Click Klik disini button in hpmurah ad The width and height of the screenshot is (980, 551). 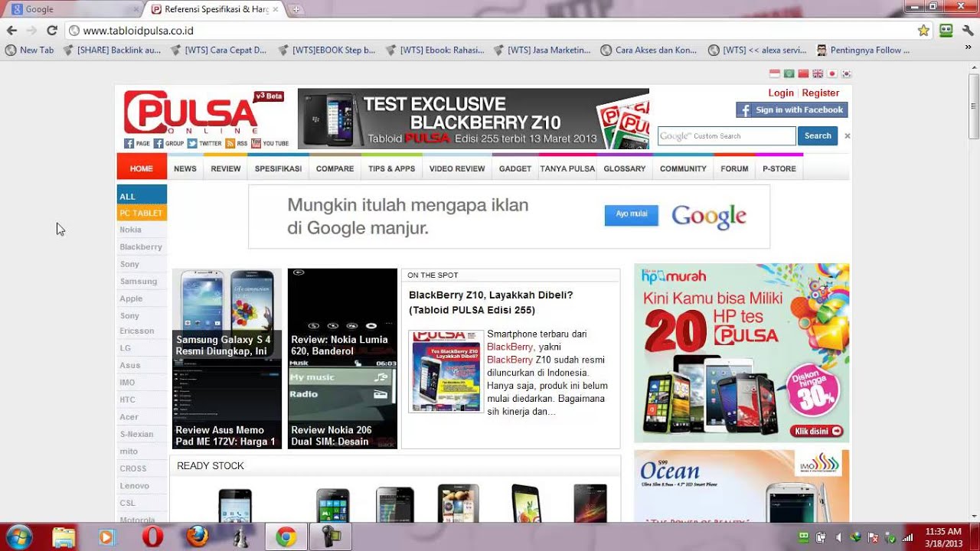point(817,431)
